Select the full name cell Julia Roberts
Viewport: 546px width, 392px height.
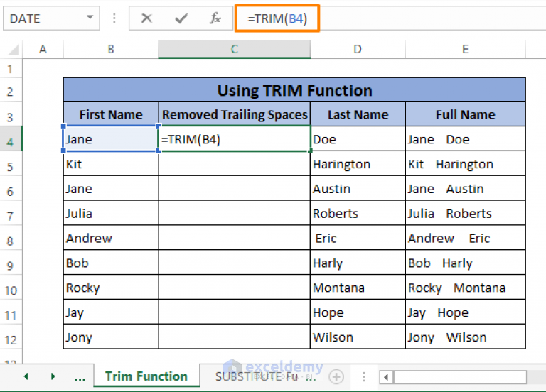coord(466,213)
